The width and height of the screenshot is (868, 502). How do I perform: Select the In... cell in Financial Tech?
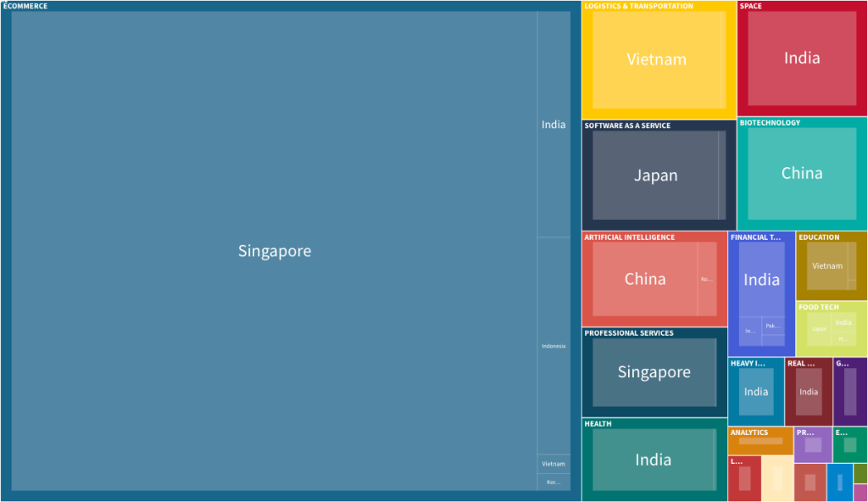pos(750,331)
